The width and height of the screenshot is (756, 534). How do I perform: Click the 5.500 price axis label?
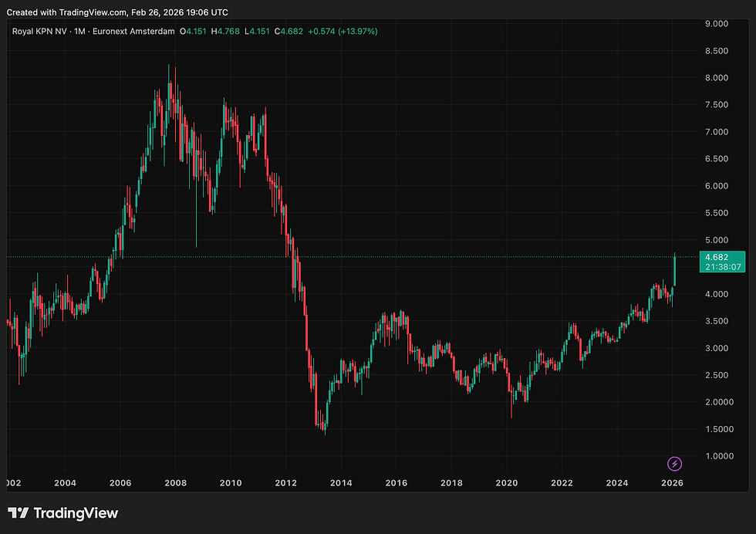click(x=717, y=213)
